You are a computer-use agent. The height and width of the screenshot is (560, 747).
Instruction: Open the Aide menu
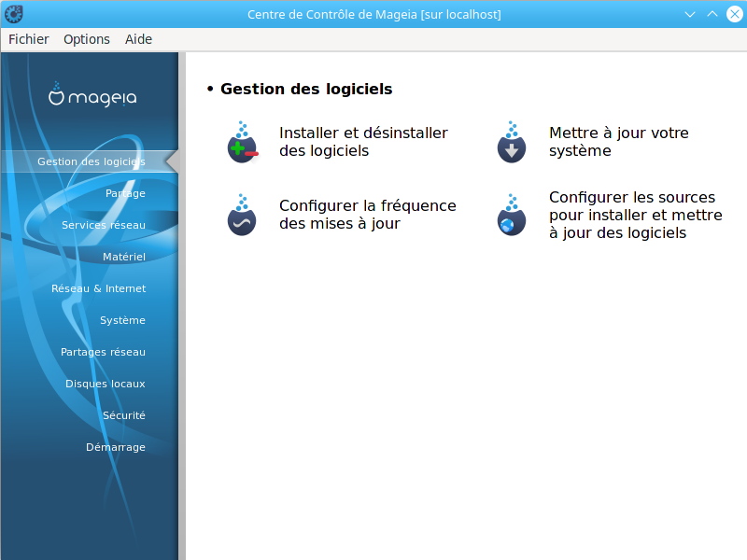point(138,39)
